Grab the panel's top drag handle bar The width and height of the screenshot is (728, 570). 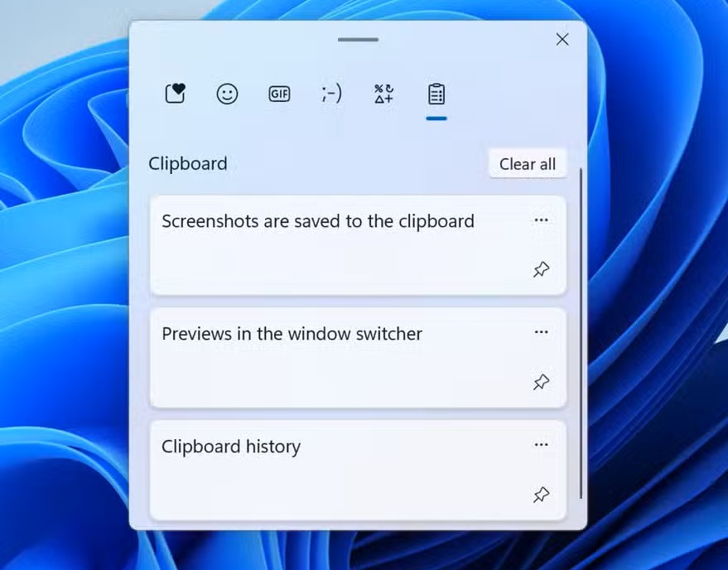click(358, 40)
